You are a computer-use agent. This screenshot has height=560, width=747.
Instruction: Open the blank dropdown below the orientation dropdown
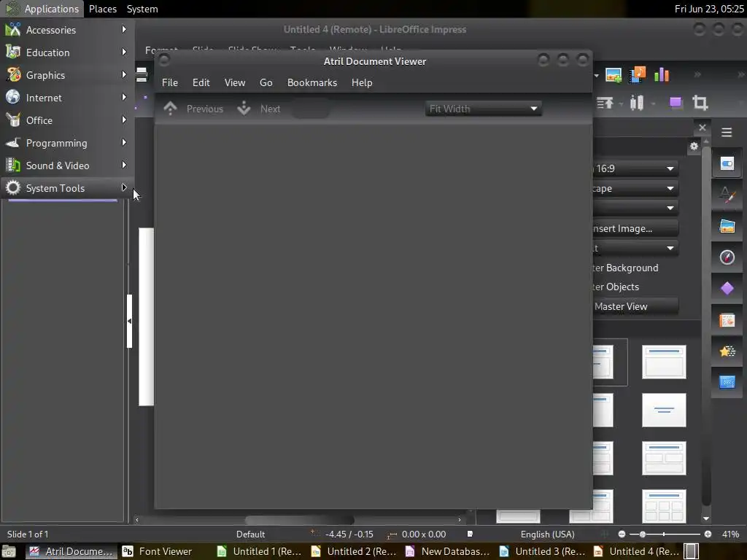[636, 208]
